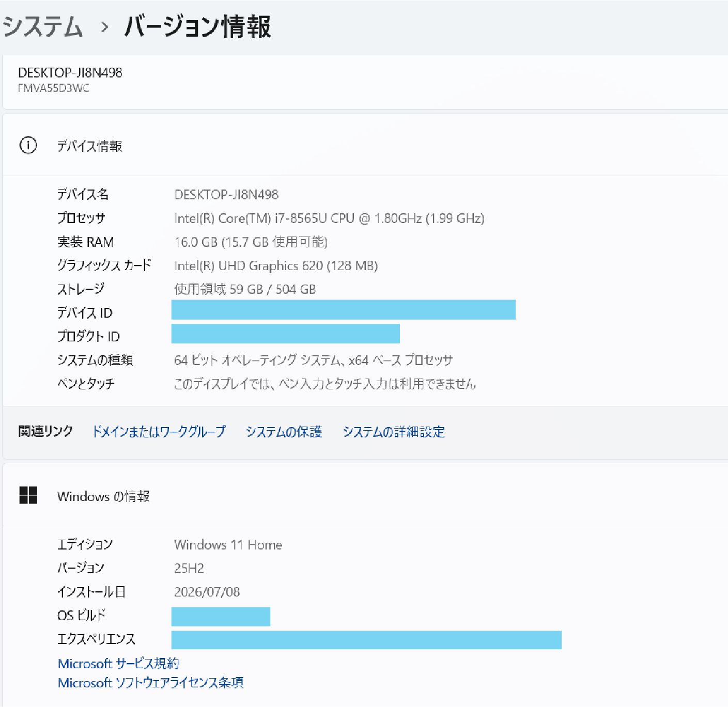Screen dimensions: 728x707
Task: Click the バージョン label
Action: pyautogui.click(x=81, y=568)
